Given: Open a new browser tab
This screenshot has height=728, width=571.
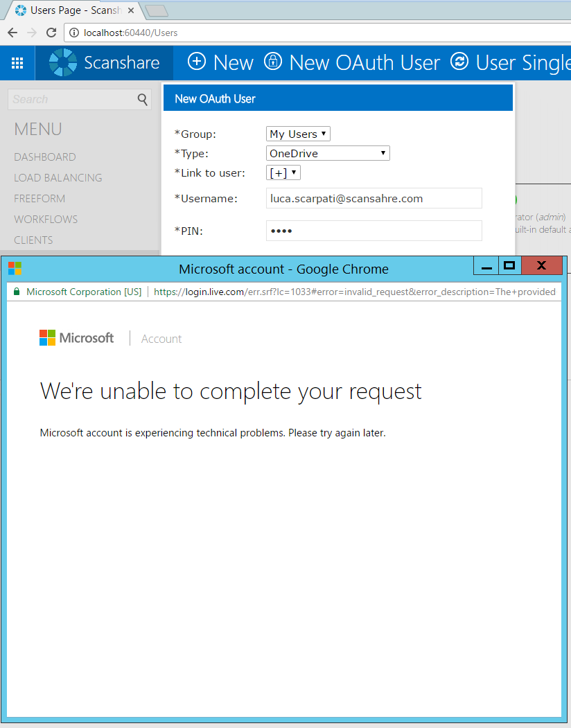Looking at the screenshot, I should coord(157,10).
